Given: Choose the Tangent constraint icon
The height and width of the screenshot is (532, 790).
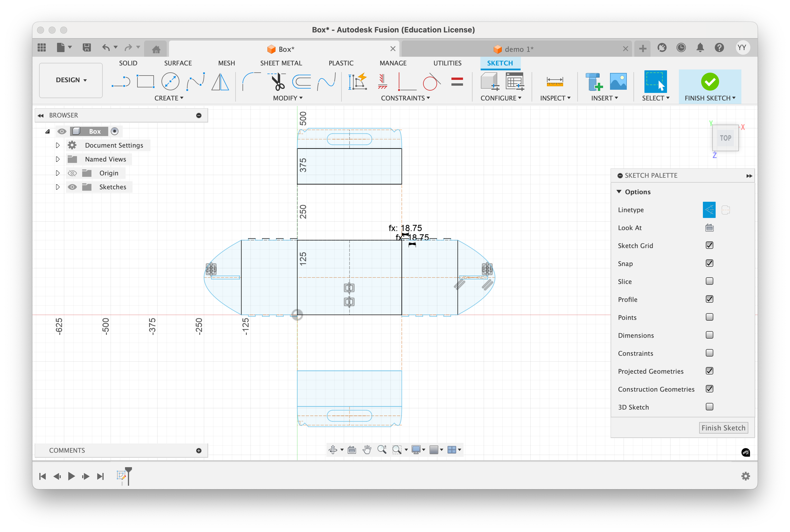Looking at the screenshot, I should (431, 82).
